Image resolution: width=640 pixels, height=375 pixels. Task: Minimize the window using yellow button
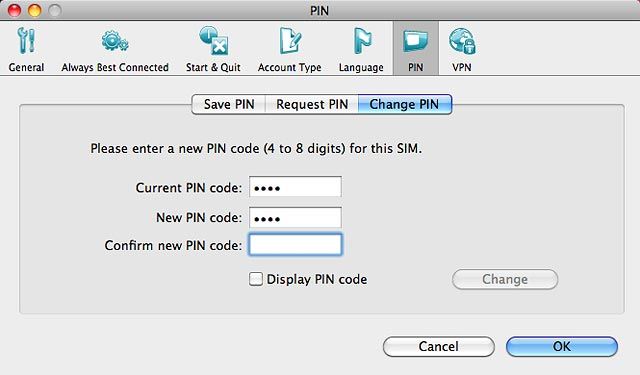tap(35, 10)
